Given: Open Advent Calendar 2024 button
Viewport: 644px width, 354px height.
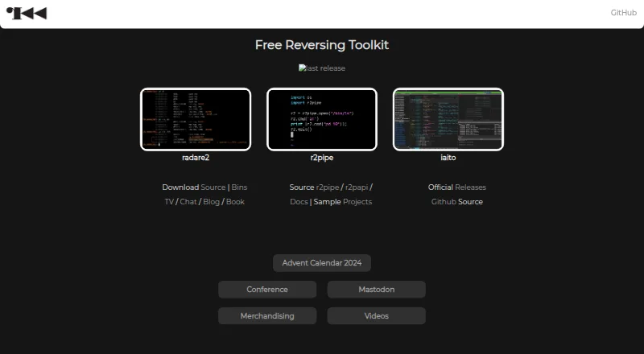Looking at the screenshot, I should [321, 263].
